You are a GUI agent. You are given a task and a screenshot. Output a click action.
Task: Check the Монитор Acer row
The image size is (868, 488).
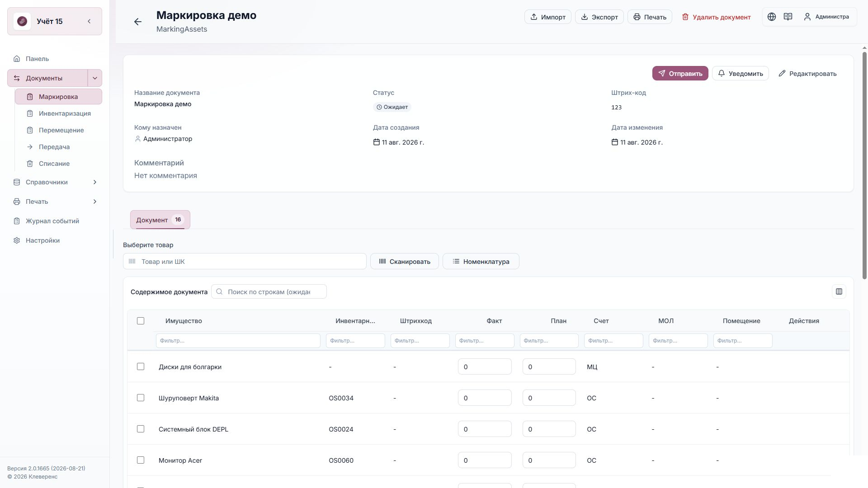(x=141, y=460)
